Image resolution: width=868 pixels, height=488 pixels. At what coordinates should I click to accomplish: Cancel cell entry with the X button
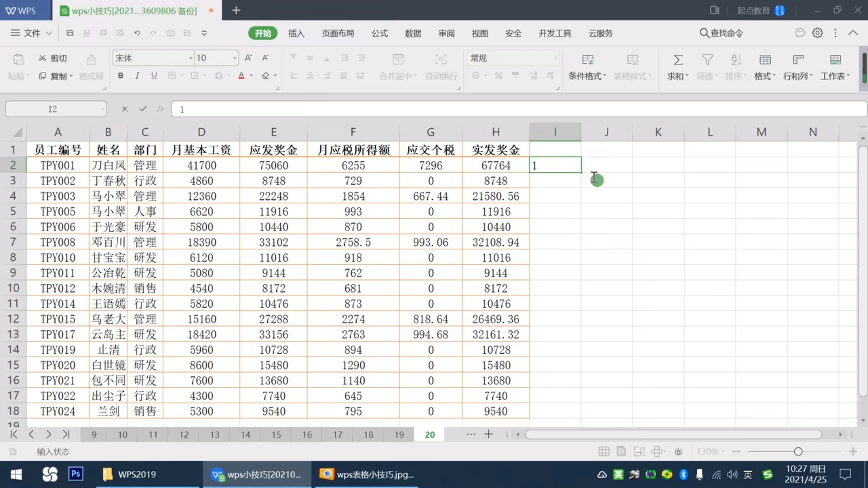coord(125,109)
